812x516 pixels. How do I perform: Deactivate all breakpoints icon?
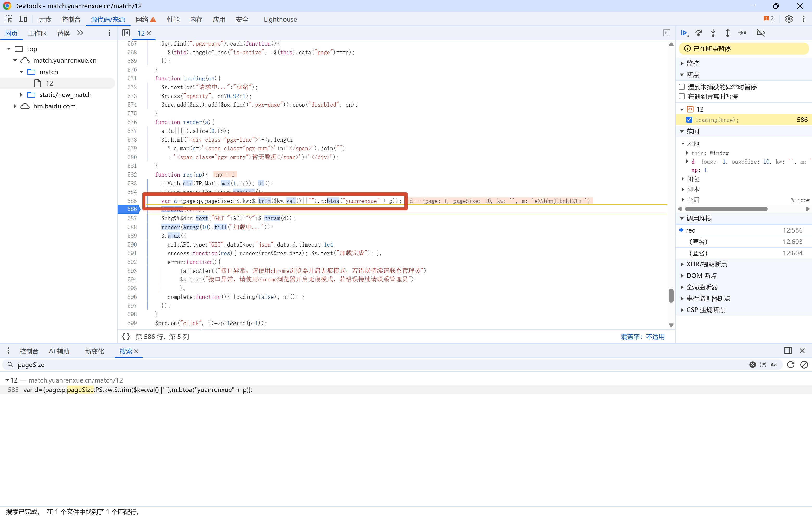761,33
